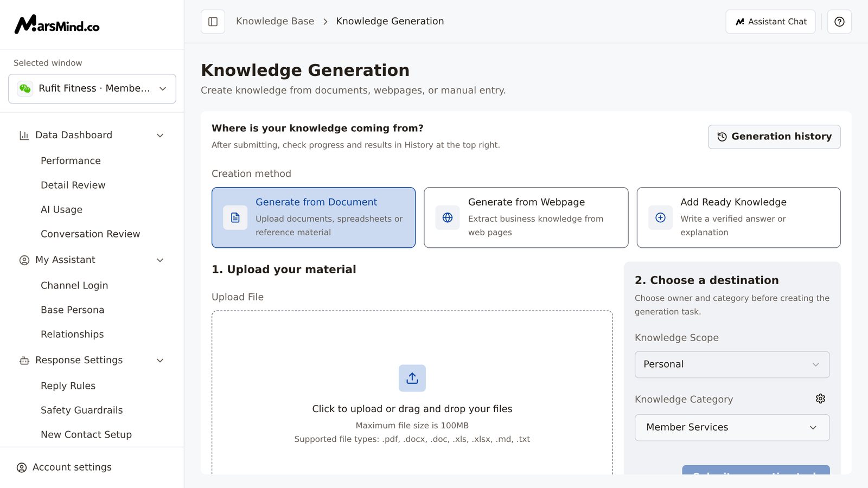Click the My Assistant person icon
868x488 pixels.
(24, 260)
